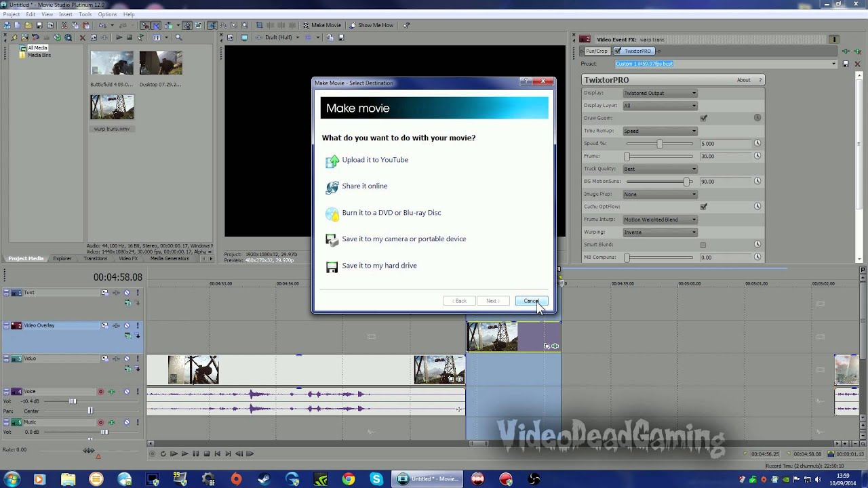868x488 pixels.
Task: Toggle Loop Playback in transport bar
Action: click(163, 454)
